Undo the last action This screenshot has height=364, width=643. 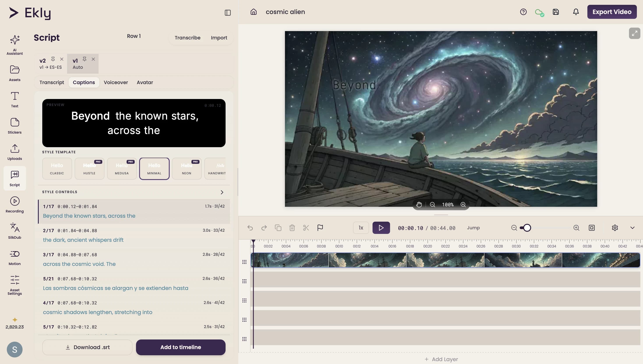[x=250, y=228]
